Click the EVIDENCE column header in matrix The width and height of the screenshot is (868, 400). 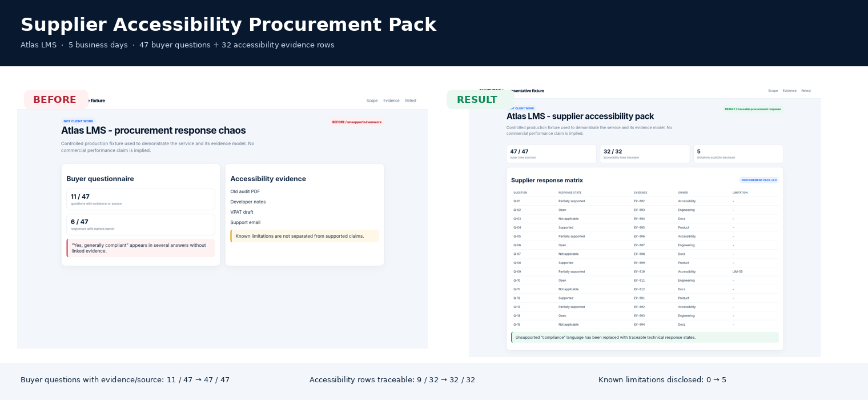[x=641, y=193]
